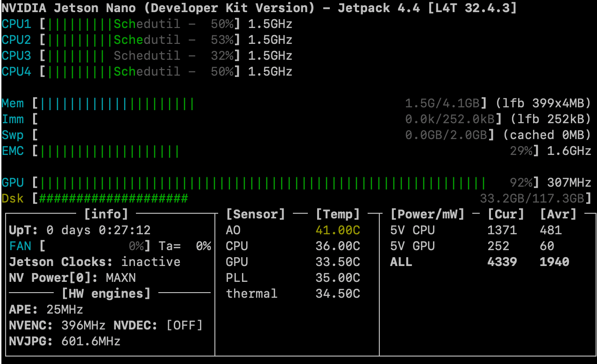Click the [info] panel header

click(106, 214)
